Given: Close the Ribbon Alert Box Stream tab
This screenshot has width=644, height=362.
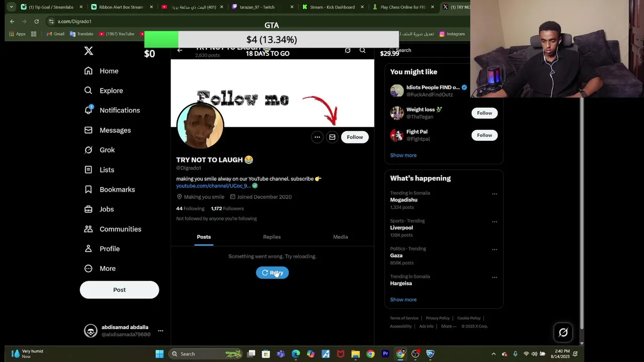Looking at the screenshot, I should click(x=151, y=7).
